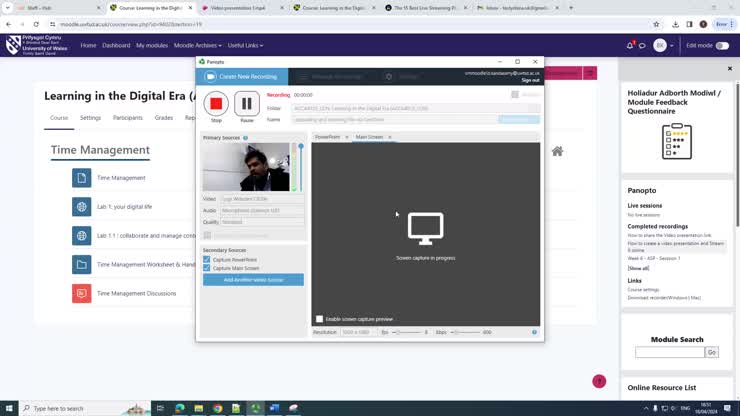Open the home icon on course page

(x=557, y=151)
